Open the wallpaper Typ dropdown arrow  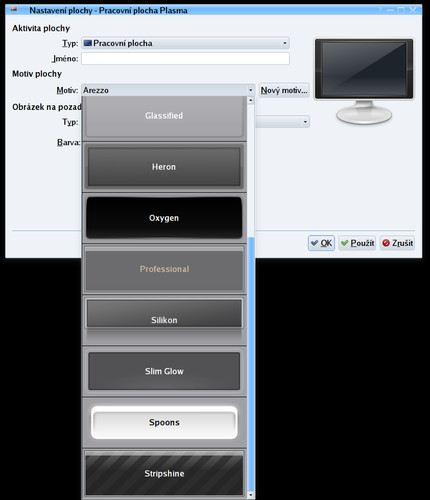305,122
